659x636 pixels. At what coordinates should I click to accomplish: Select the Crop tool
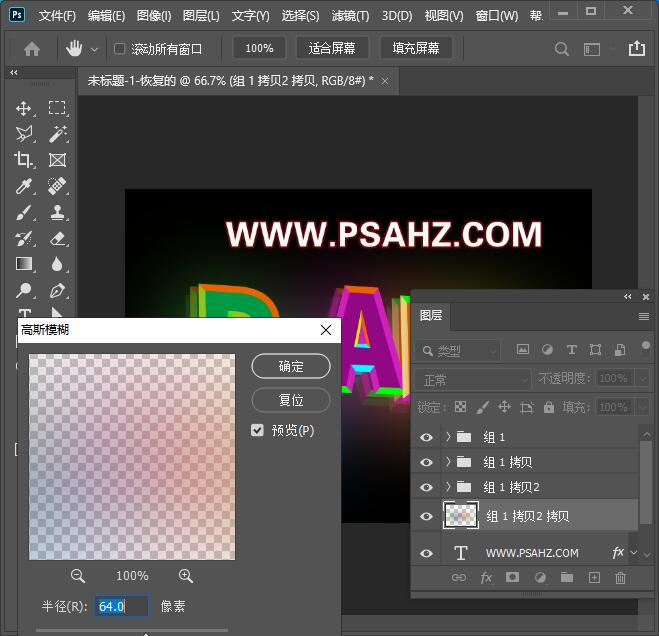click(x=24, y=160)
